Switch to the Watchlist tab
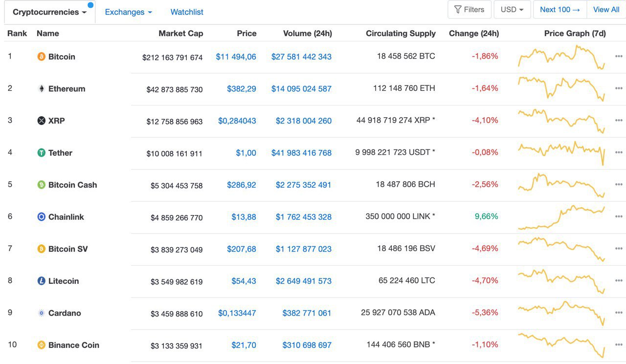This screenshot has width=626, height=364. pos(187,12)
